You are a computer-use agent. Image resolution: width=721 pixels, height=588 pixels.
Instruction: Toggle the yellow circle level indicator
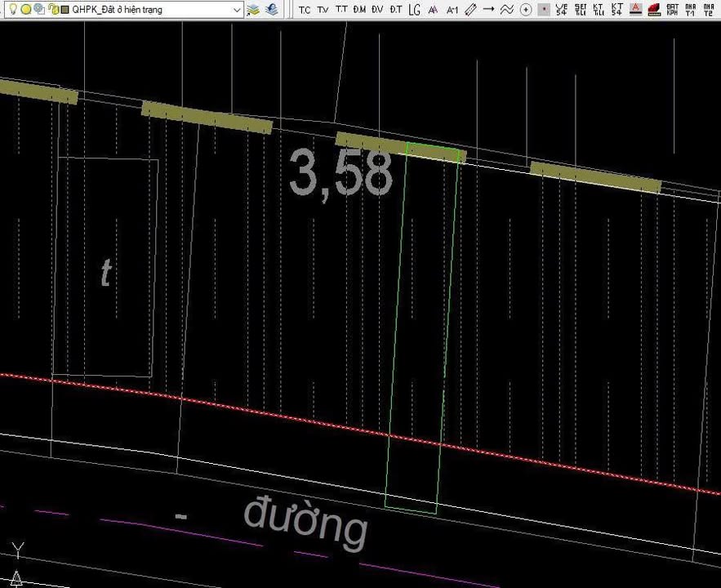click(x=25, y=10)
